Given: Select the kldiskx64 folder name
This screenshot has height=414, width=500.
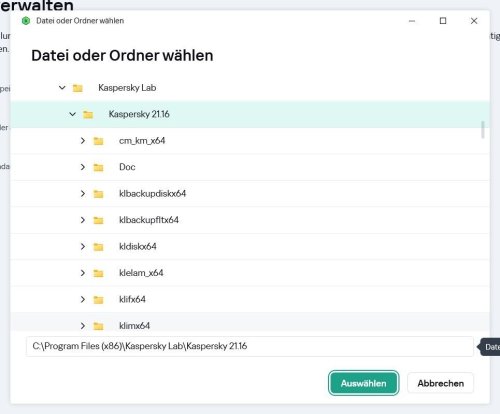Looking at the screenshot, I should [138, 247].
